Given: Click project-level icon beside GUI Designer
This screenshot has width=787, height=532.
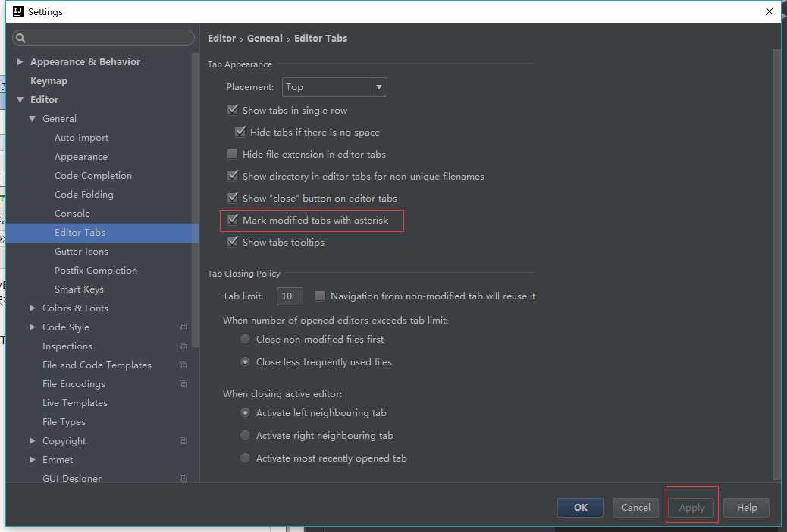Looking at the screenshot, I should [x=183, y=479].
